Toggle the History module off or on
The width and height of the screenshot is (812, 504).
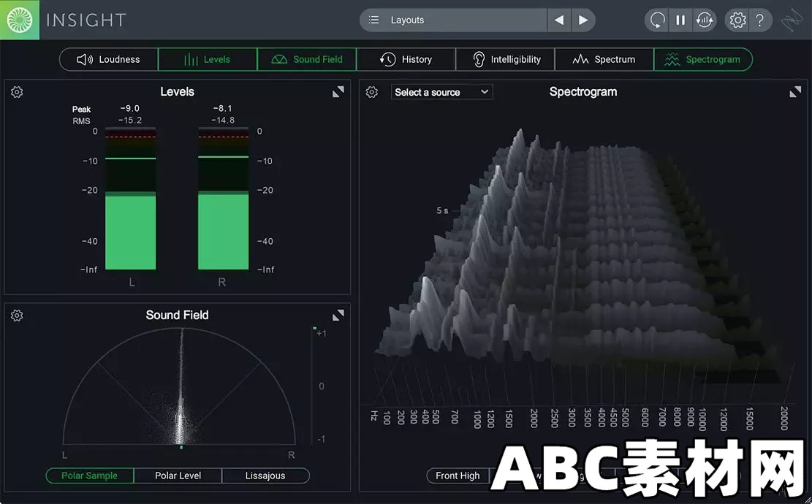pos(406,59)
